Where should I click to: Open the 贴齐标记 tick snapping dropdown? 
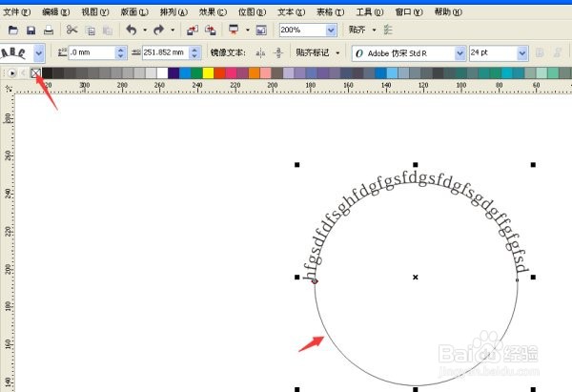coord(337,53)
